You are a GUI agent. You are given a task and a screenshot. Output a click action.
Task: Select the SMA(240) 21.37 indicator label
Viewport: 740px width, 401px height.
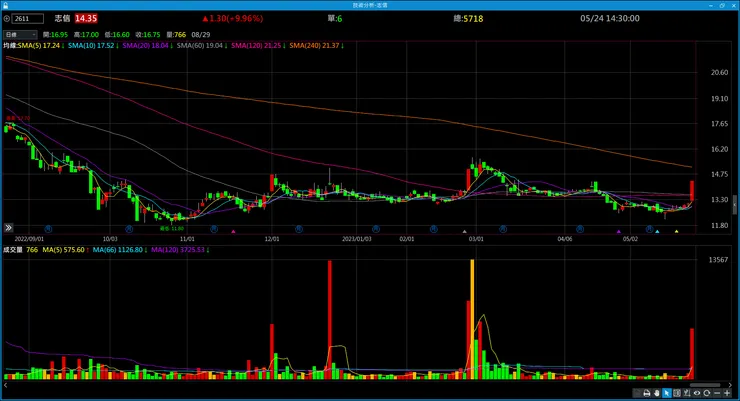click(316, 46)
